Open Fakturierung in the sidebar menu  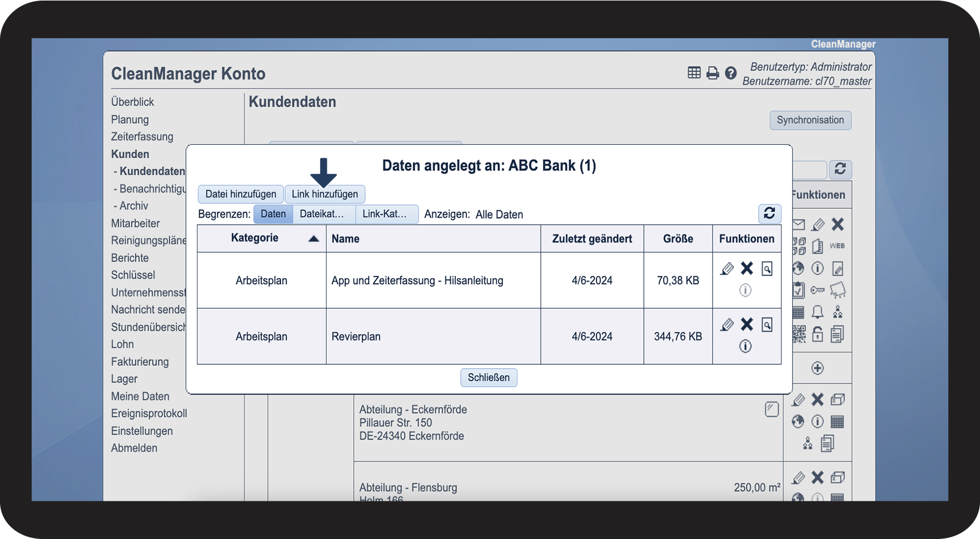(140, 362)
